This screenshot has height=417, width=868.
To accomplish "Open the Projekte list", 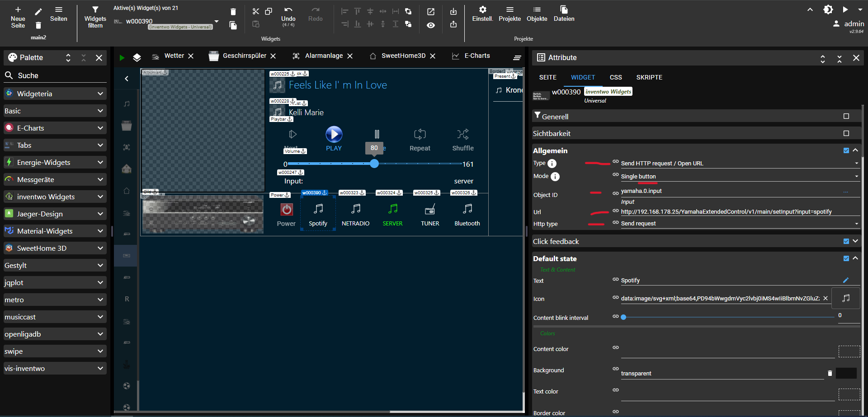I will [510, 14].
